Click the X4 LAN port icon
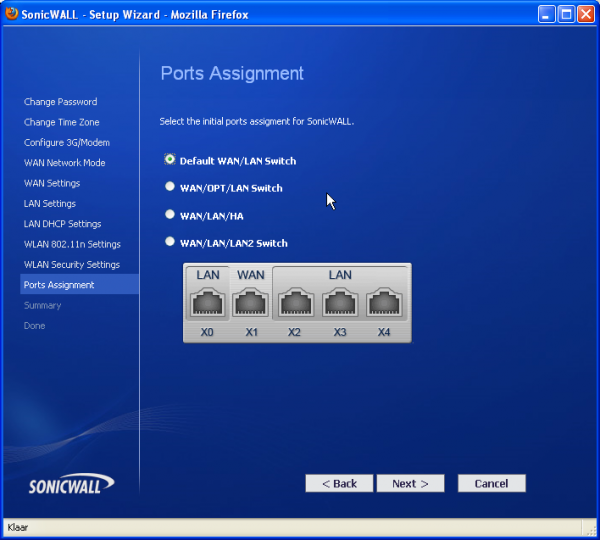Screen dimensions: 600x540 pyautogui.click(x=384, y=302)
